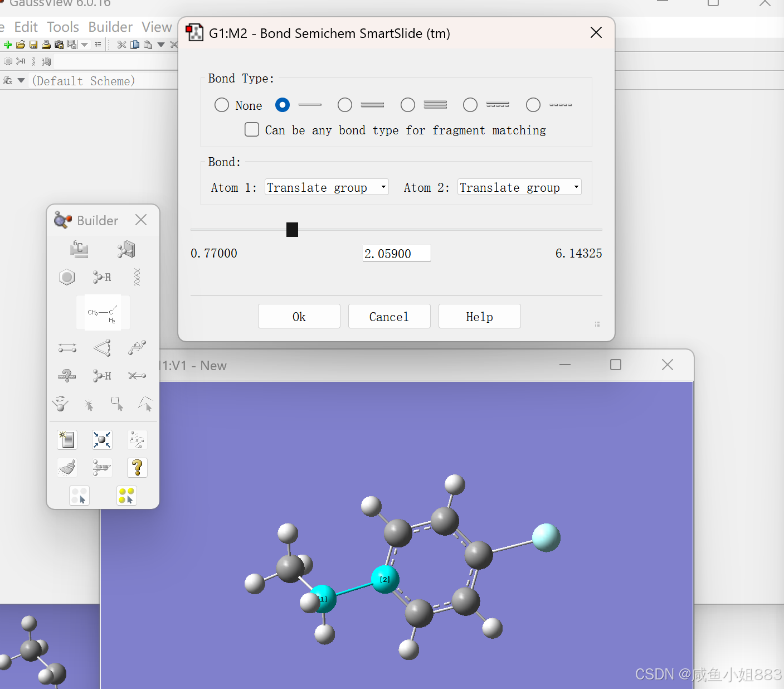Screen dimensions: 784x689
Task: Click the Symmetrize molecule icon in Builder
Action: tap(102, 468)
